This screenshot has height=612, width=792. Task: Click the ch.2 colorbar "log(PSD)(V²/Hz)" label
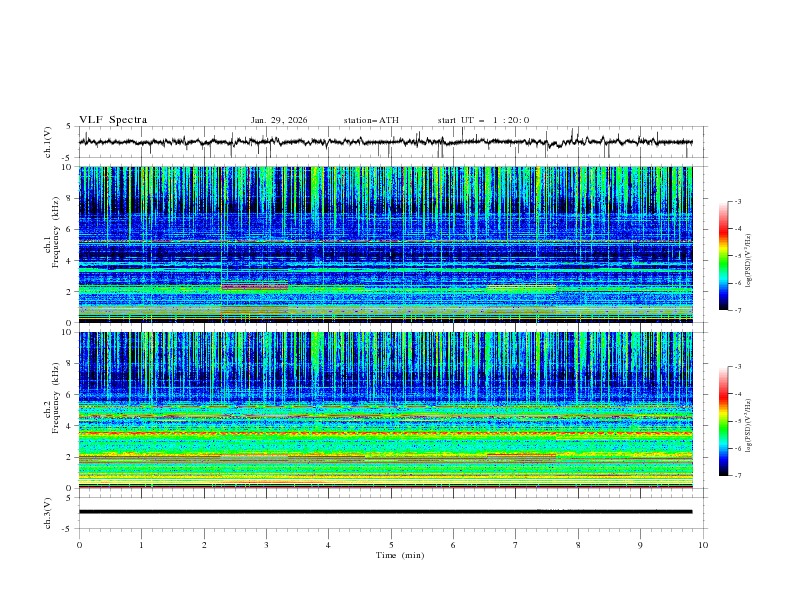[x=749, y=426]
